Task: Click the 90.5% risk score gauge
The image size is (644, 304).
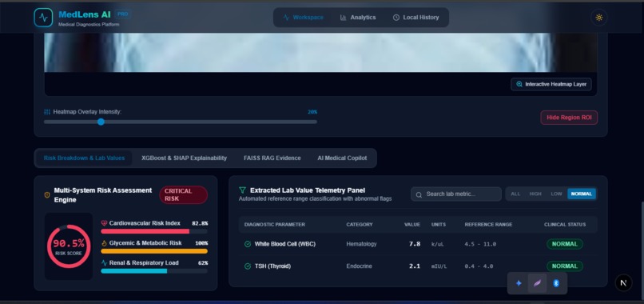Action: click(x=69, y=246)
